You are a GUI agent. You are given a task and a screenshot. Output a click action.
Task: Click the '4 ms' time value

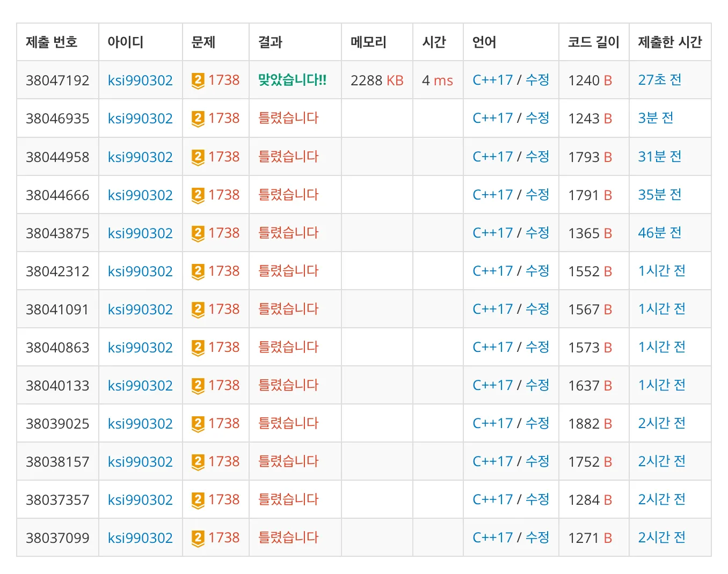438,80
